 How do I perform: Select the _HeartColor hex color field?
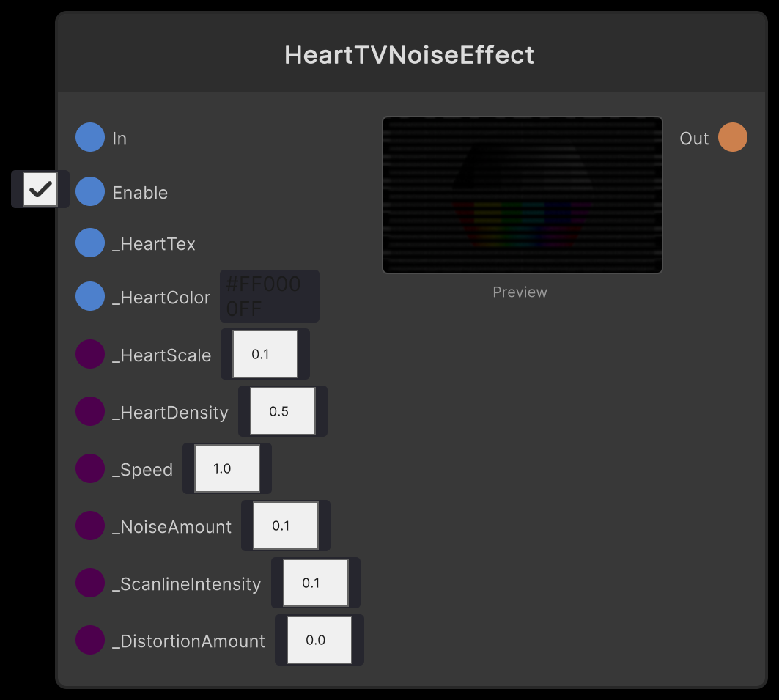pos(269,295)
